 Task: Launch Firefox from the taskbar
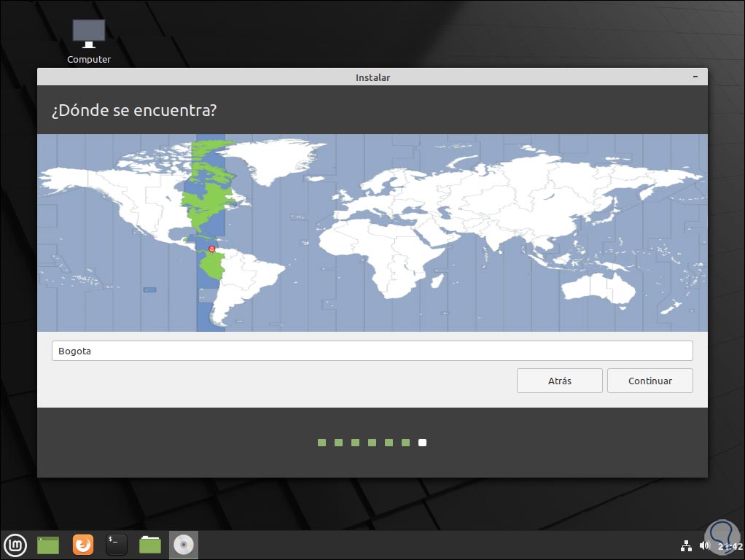click(x=82, y=545)
